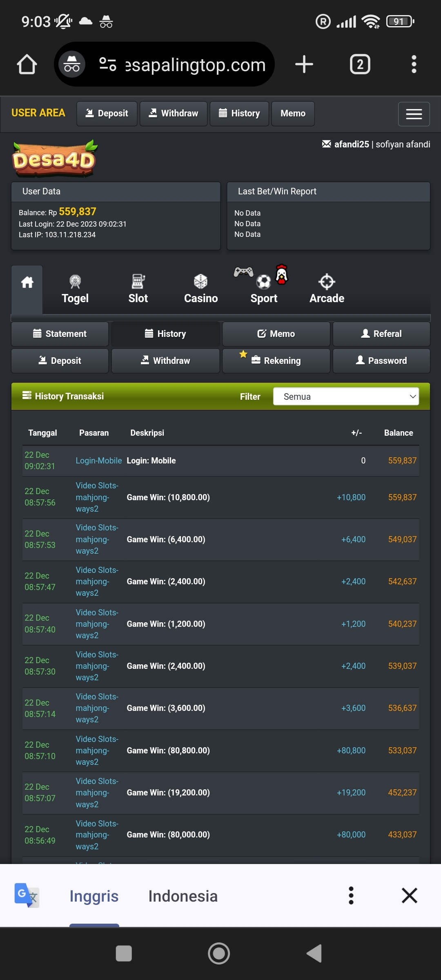Open the Casino games category

coord(200,290)
